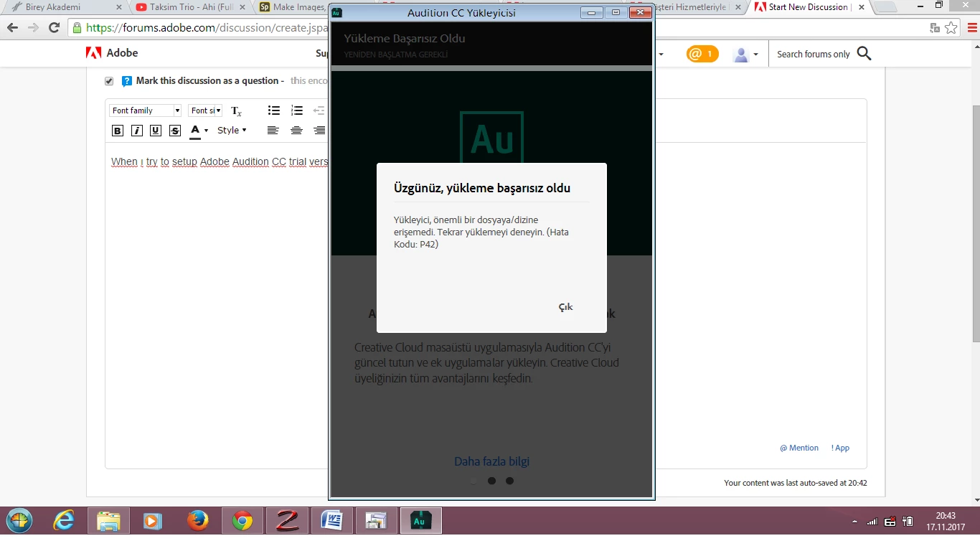Open the Daha fazla bilgi link
The image size is (980, 551).
491,461
